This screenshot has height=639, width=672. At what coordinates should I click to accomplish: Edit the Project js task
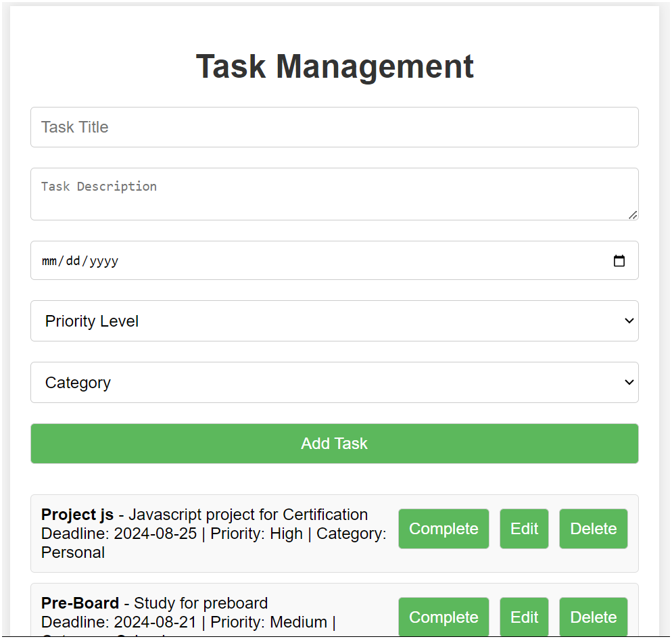(x=524, y=528)
